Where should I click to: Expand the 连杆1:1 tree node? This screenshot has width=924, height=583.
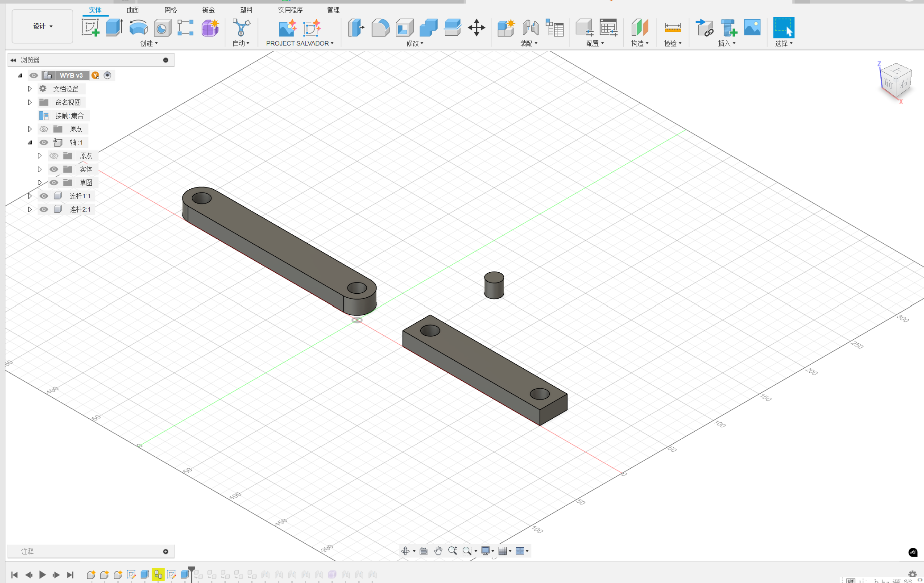pos(29,196)
